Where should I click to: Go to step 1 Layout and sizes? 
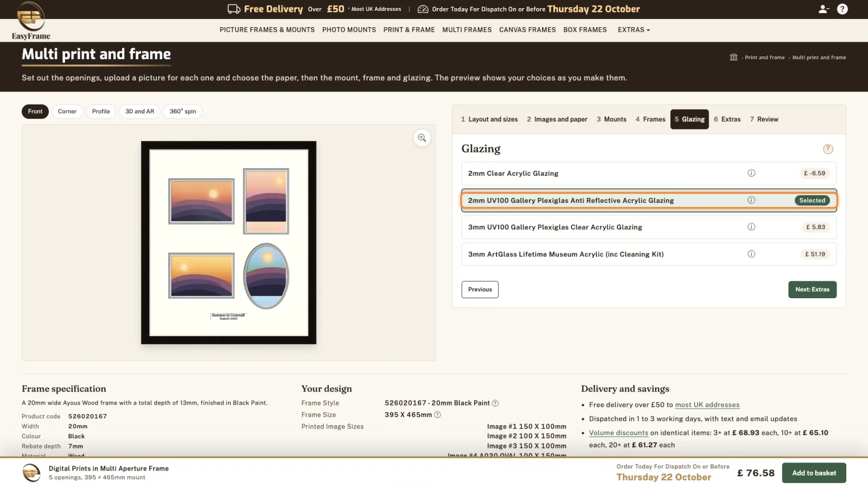[489, 119]
